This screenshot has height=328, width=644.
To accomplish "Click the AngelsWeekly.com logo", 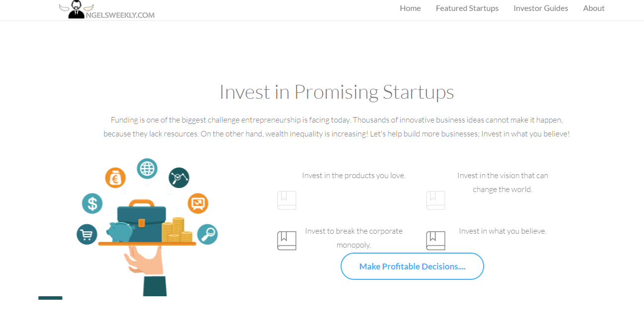I will click(106, 10).
